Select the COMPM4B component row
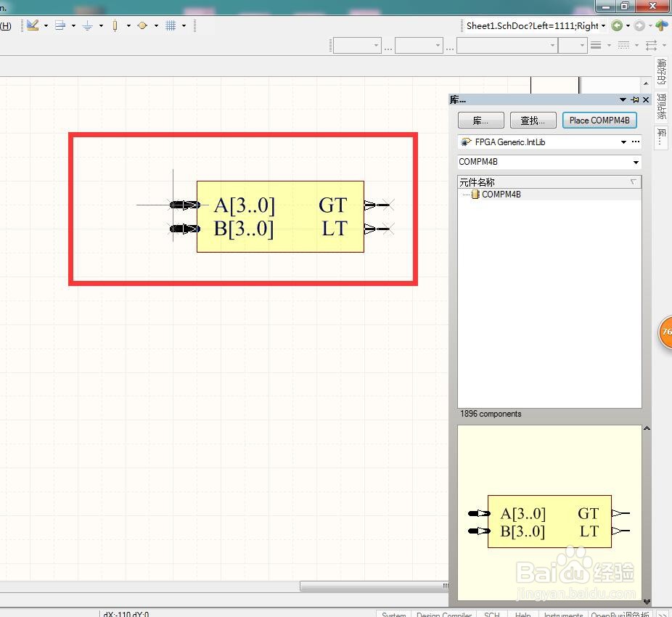This screenshot has height=617, width=672. (549, 195)
